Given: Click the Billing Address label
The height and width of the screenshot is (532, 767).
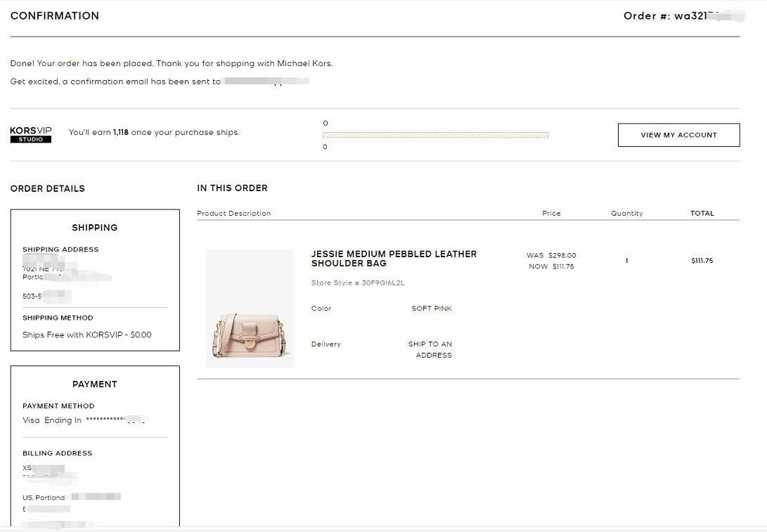Looking at the screenshot, I should click(57, 453).
